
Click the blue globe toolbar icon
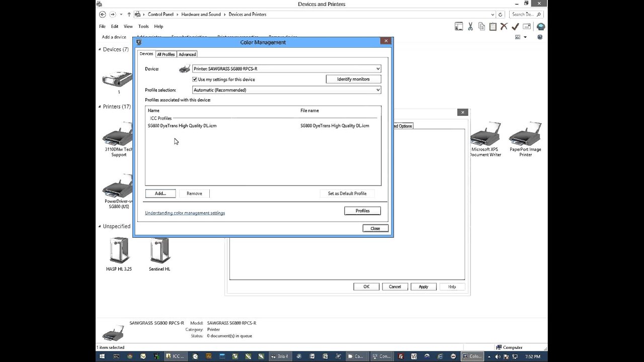540,27
